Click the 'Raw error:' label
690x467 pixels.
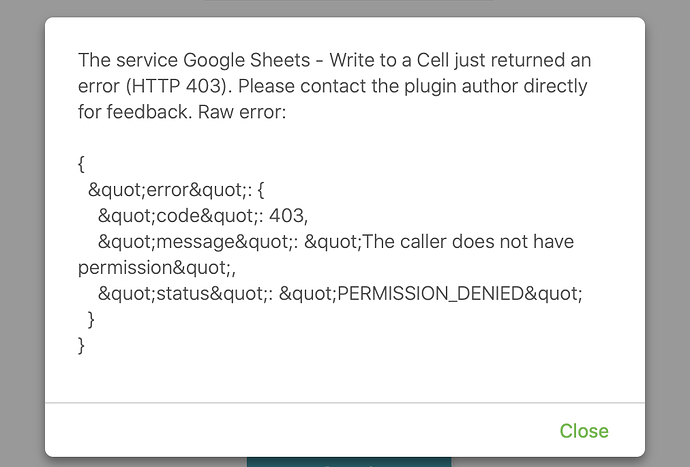click(242, 112)
